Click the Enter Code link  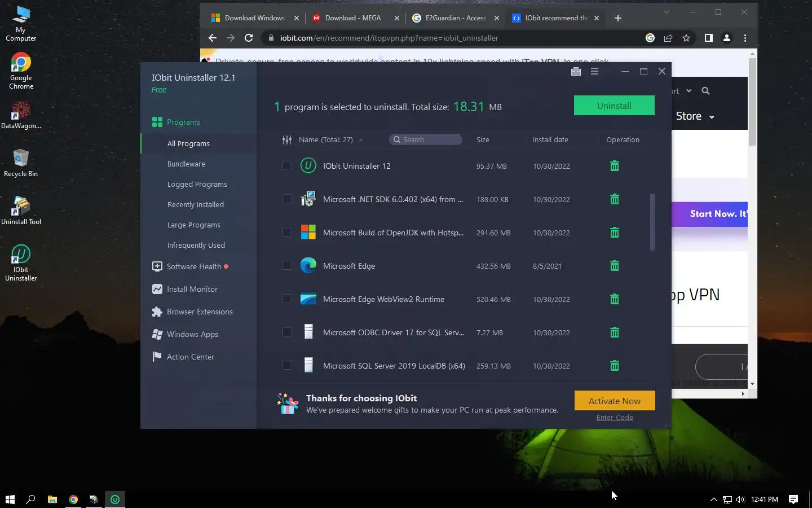point(615,417)
